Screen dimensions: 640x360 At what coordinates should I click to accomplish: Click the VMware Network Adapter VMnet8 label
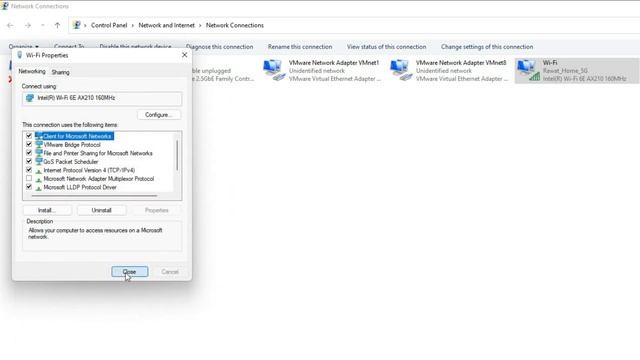(461, 63)
